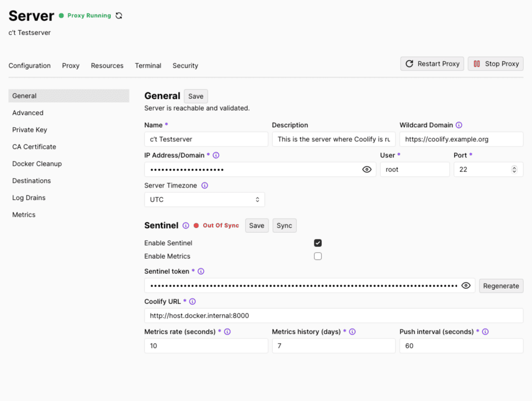Click the Sync button next to Sentinel

point(284,225)
